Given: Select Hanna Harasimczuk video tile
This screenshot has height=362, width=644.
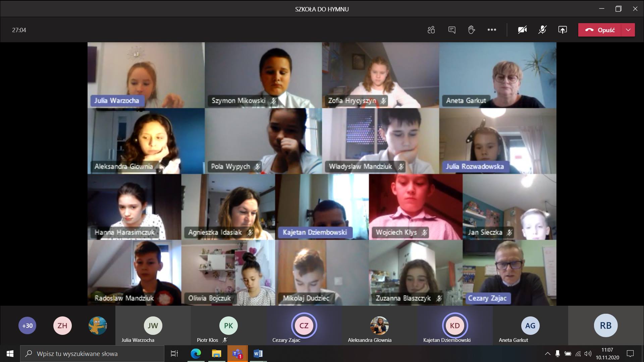Looking at the screenshot, I should 134,207.
